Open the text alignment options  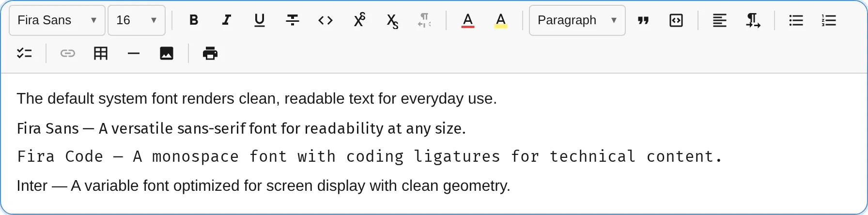coord(720,20)
